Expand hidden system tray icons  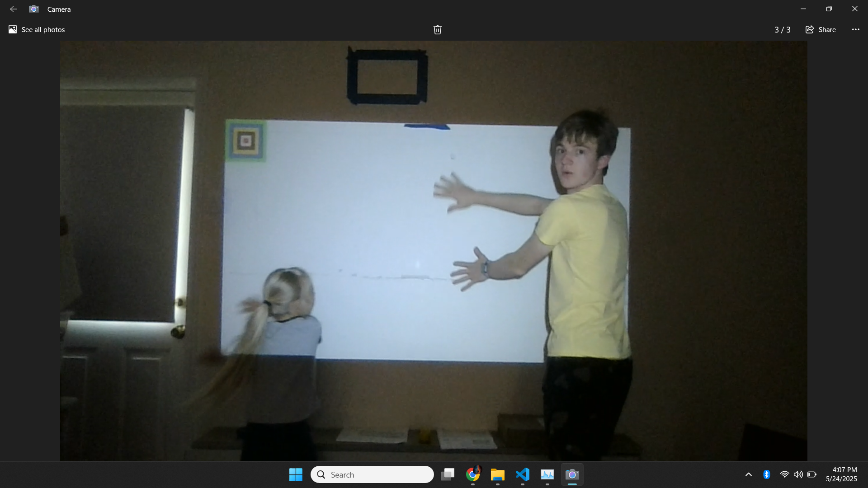[749, 474]
